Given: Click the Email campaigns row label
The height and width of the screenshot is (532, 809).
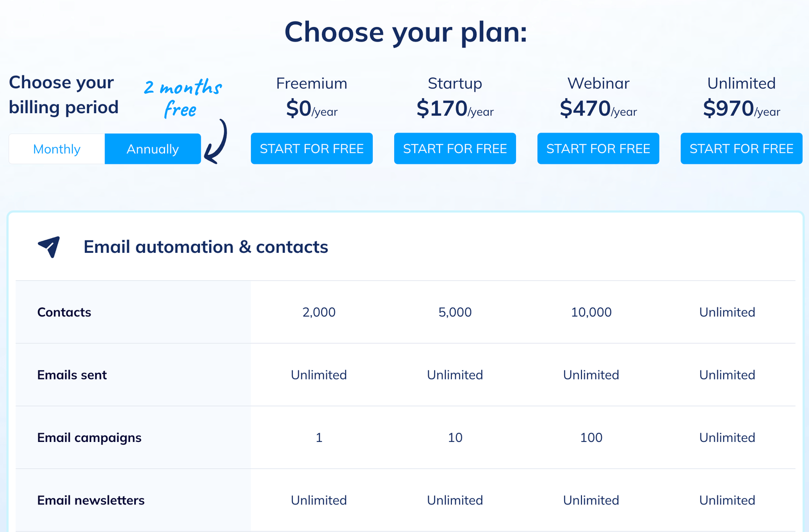Looking at the screenshot, I should click(x=89, y=438).
